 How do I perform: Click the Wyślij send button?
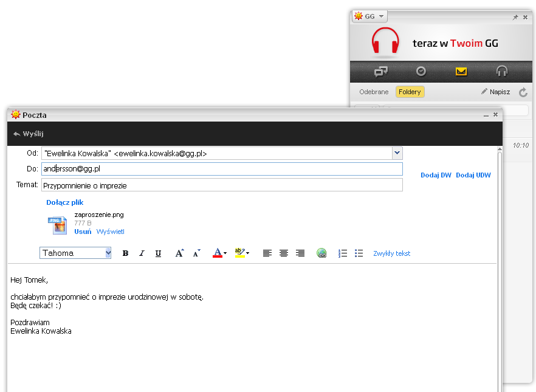[29, 134]
